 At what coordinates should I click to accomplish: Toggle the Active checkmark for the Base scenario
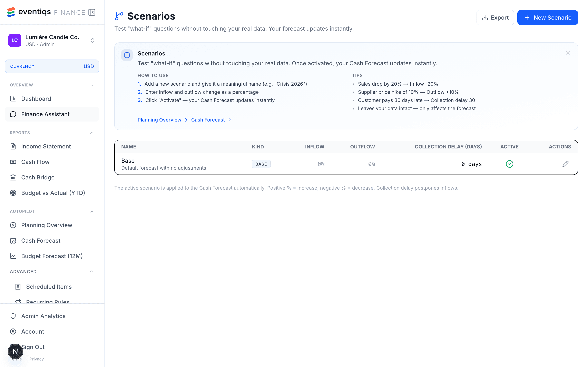click(510, 164)
